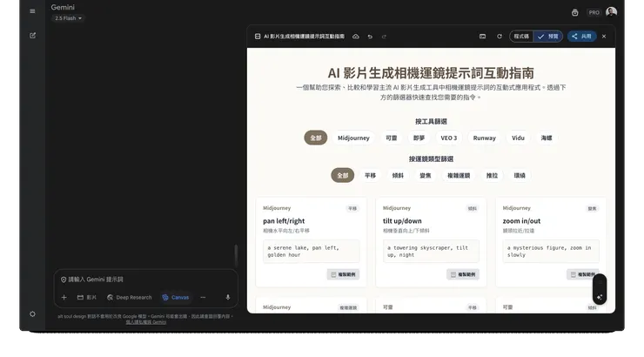Screen dimensions: 644x357
Task: Focus the Gemini prompt input field
Action: 146,280
